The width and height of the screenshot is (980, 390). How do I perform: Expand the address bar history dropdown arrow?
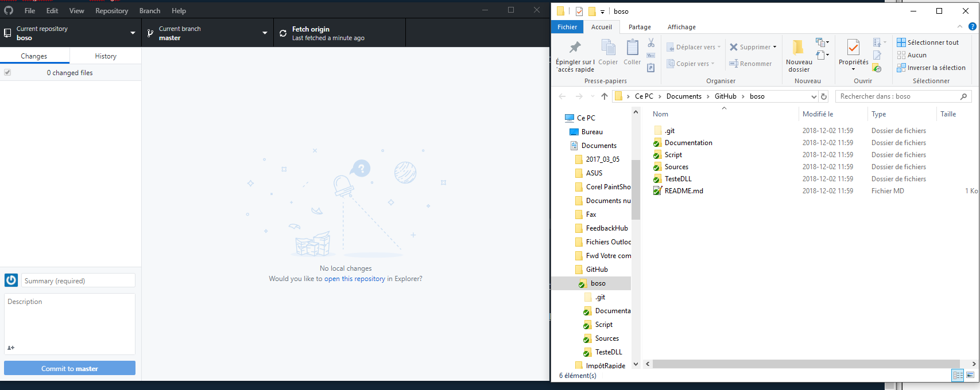pos(814,96)
